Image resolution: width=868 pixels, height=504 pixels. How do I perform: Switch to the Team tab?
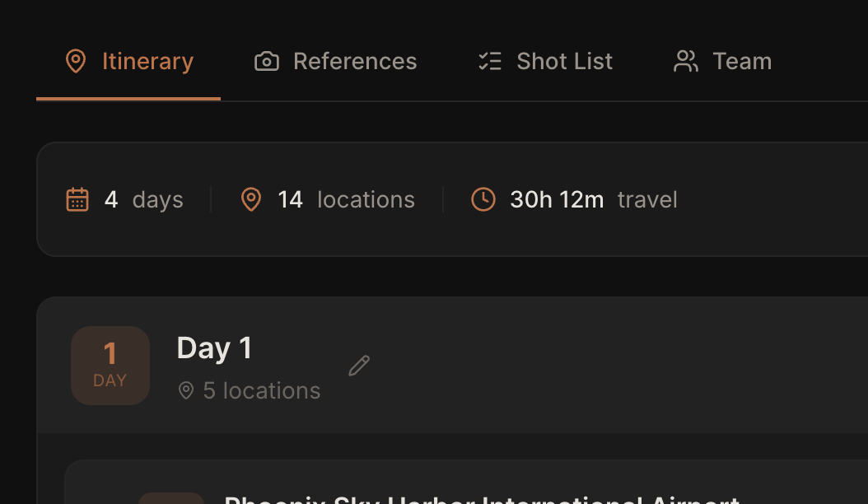coord(721,61)
